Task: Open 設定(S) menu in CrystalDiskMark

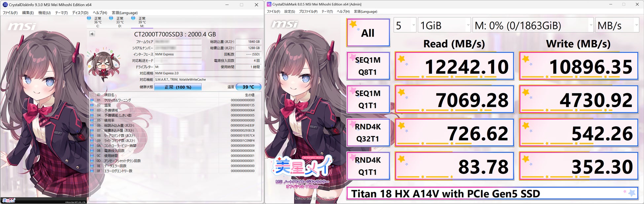Action: tap(290, 12)
